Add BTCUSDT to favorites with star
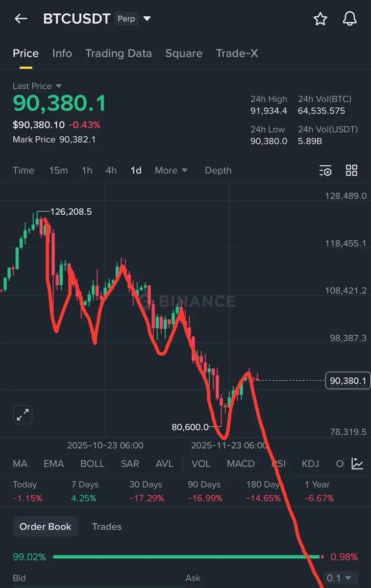 pyautogui.click(x=320, y=19)
